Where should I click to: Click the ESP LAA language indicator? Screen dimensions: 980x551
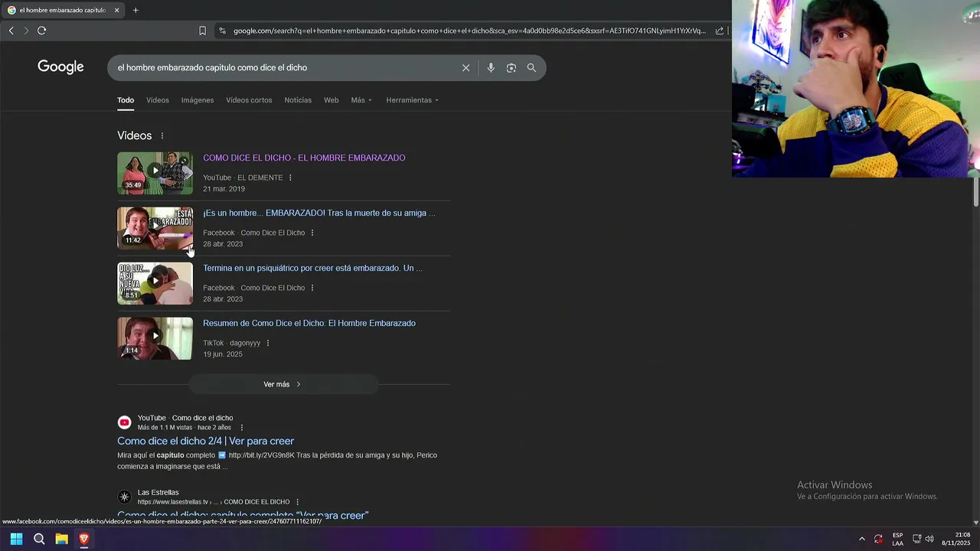point(897,539)
